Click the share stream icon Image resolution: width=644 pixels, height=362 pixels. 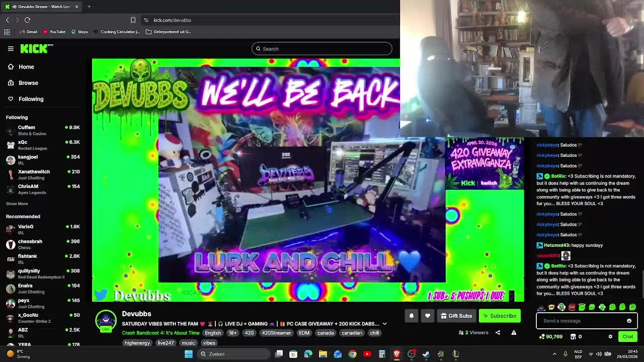498,332
